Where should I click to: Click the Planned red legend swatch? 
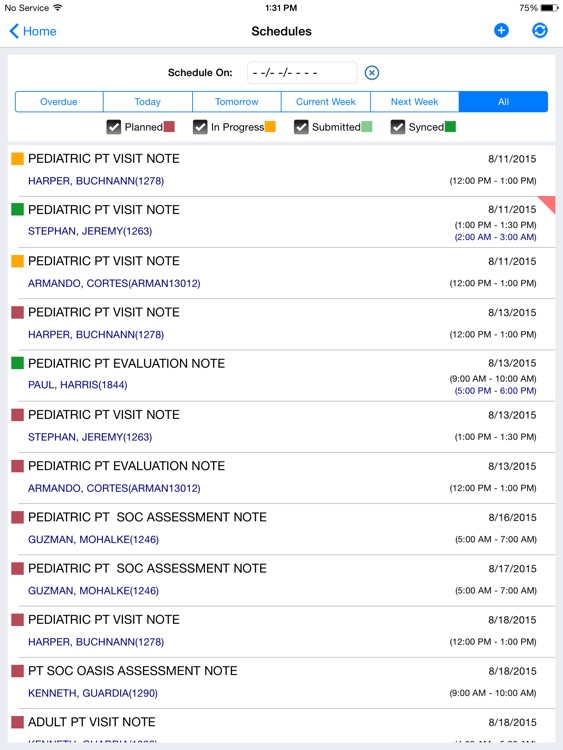point(169,127)
